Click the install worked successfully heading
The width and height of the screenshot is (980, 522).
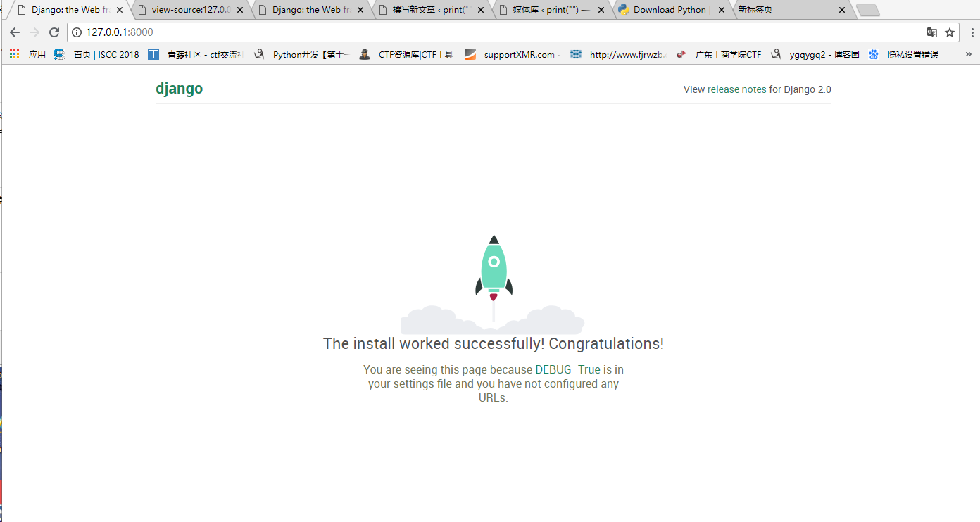[x=493, y=344]
